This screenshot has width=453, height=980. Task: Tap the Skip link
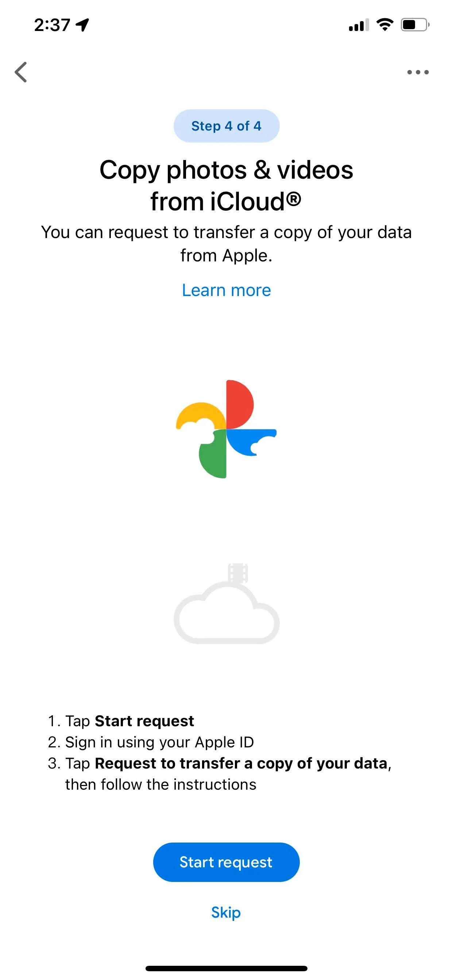click(226, 912)
